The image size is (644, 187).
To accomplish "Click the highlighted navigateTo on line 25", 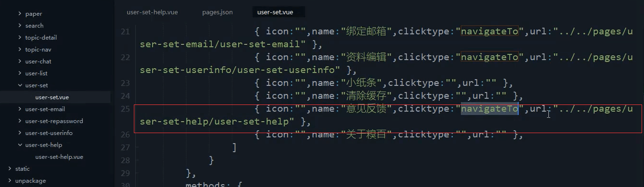I will [490, 109].
